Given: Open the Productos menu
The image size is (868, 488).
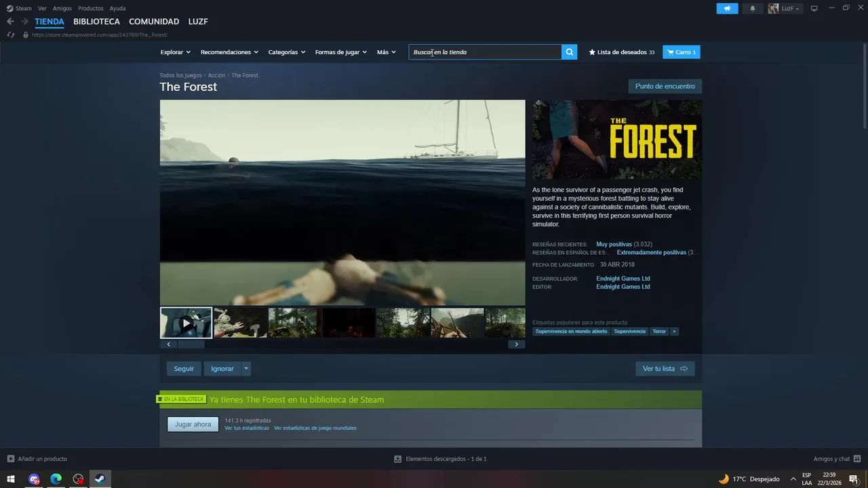Looking at the screenshot, I should pos(90,8).
